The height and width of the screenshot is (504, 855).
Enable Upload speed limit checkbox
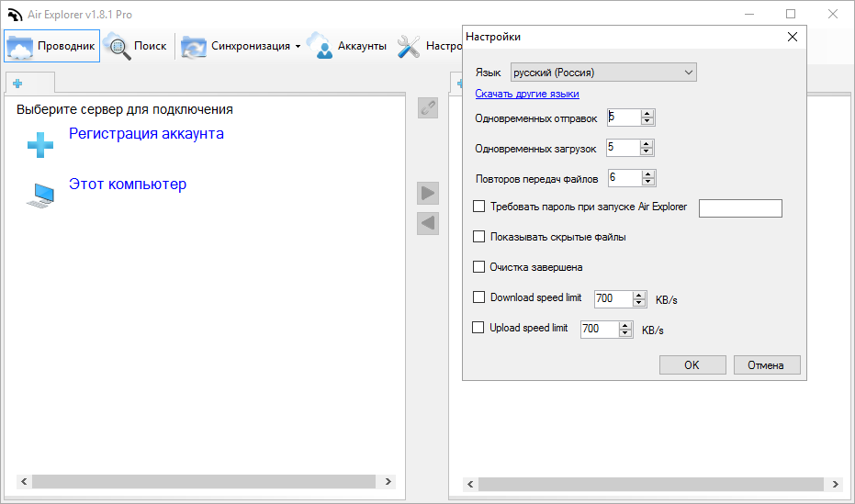tap(478, 328)
